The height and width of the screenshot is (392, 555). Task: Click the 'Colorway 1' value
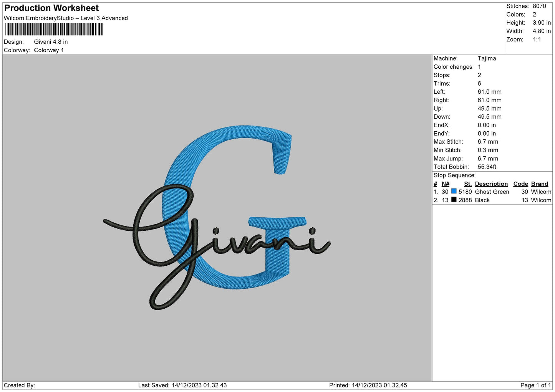49,50
